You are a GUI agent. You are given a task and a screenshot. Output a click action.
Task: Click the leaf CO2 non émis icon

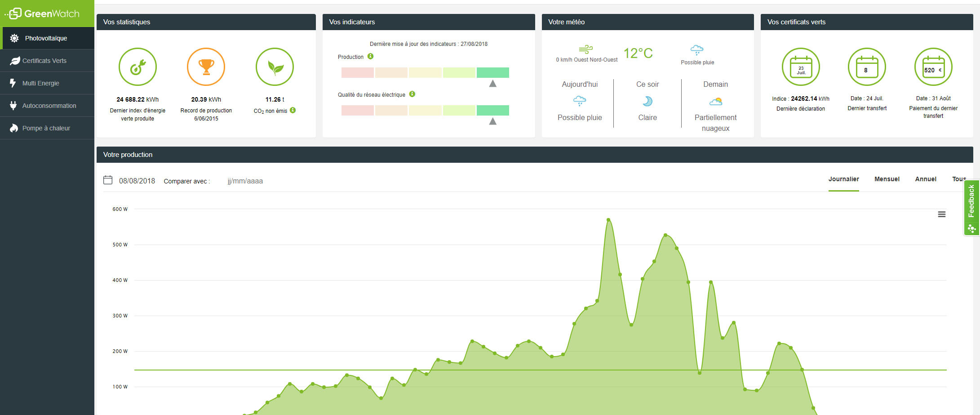[275, 67]
